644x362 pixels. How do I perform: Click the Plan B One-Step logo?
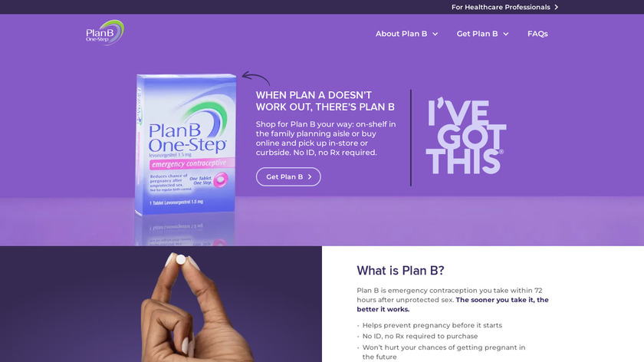(105, 33)
